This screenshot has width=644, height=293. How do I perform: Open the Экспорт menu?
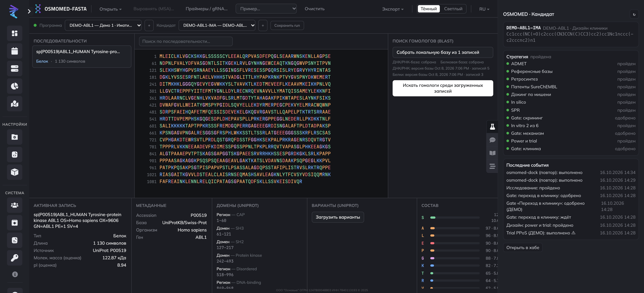click(x=393, y=9)
